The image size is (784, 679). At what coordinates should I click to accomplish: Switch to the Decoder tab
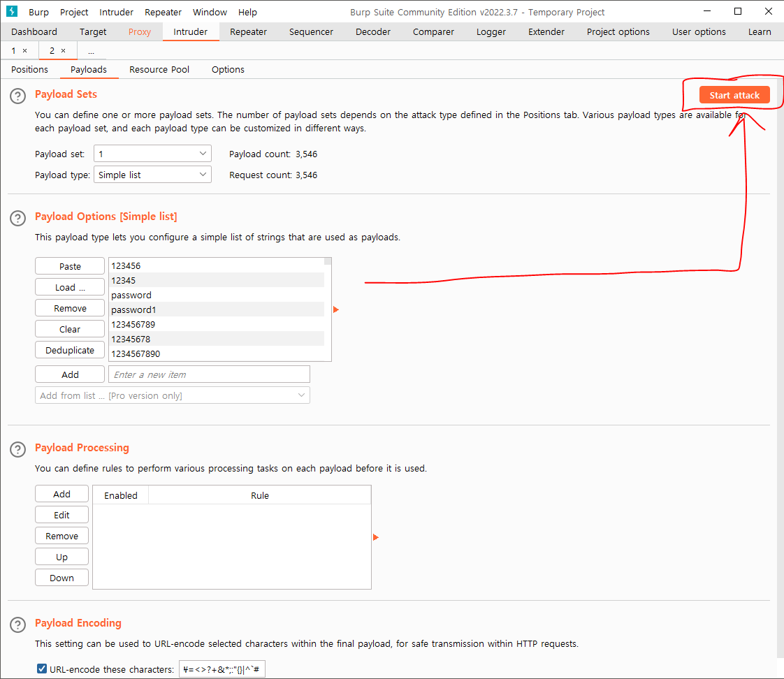[x=373, y=31]
